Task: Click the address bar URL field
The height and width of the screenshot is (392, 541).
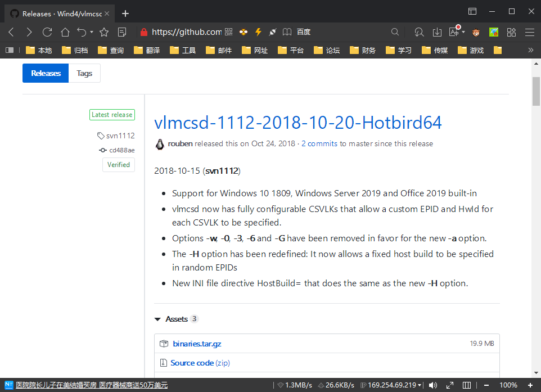Action: 187,32
